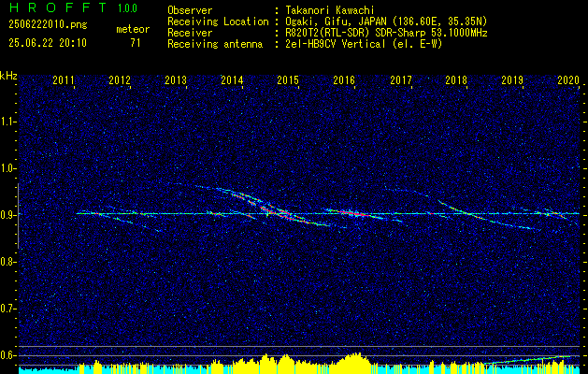Viewport: 588px width, 374px height.
Task: Click the Receiver value R820T2 SDR-Sharp
Action: click(x=385, y=33)
